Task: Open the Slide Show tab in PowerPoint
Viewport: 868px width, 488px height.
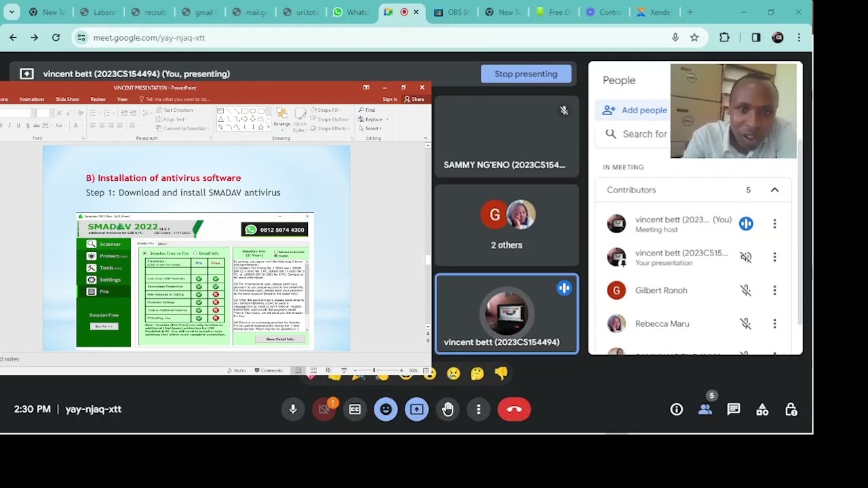Action: tap(67, 100)
